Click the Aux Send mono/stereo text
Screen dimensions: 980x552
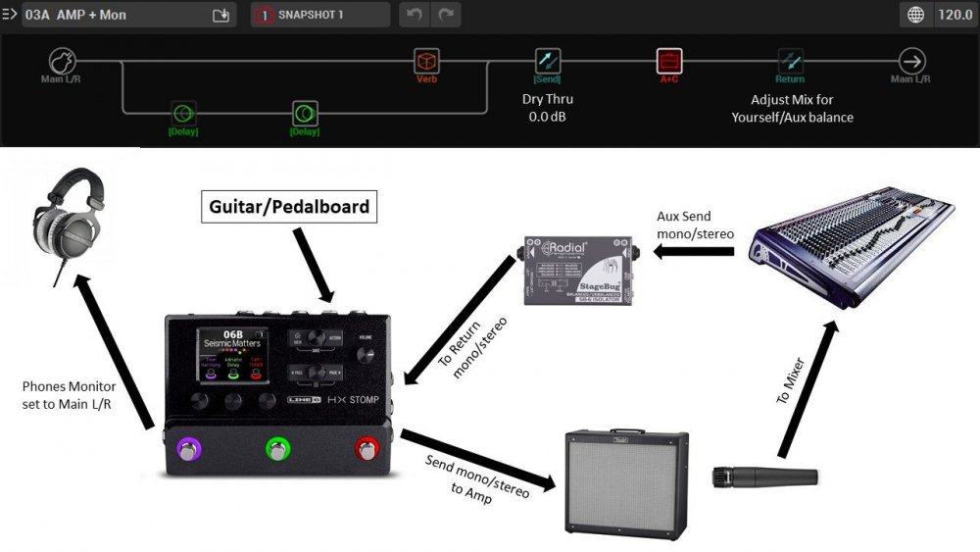coord(695,226)
